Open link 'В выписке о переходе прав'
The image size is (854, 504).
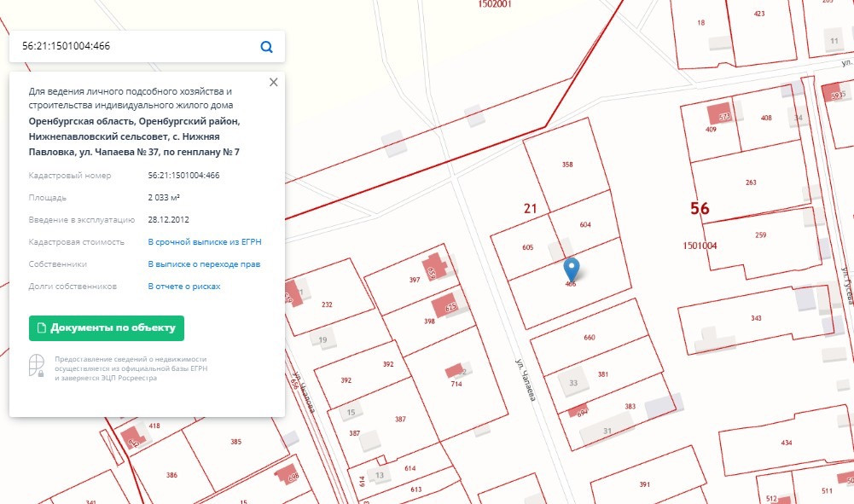[204, 264]
